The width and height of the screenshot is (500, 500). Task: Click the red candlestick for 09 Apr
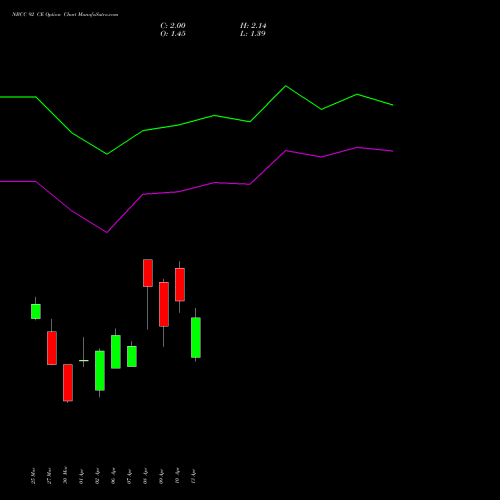point(164,304)
